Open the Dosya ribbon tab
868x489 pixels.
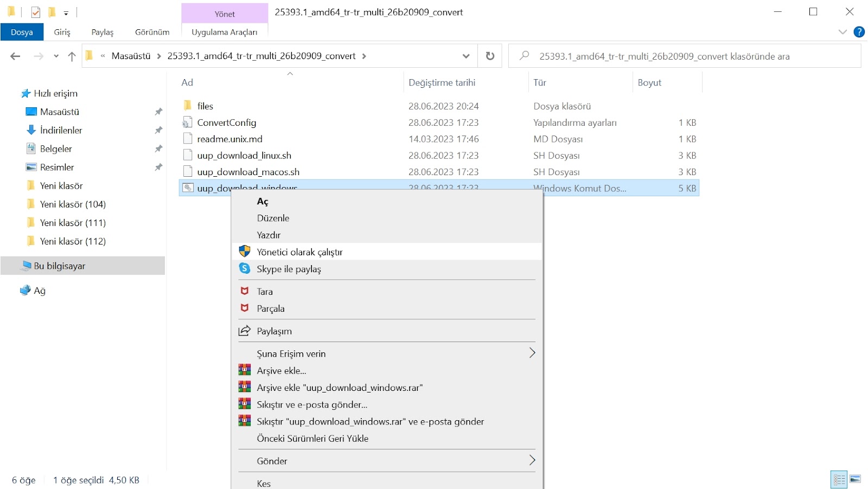coord(22,32)
